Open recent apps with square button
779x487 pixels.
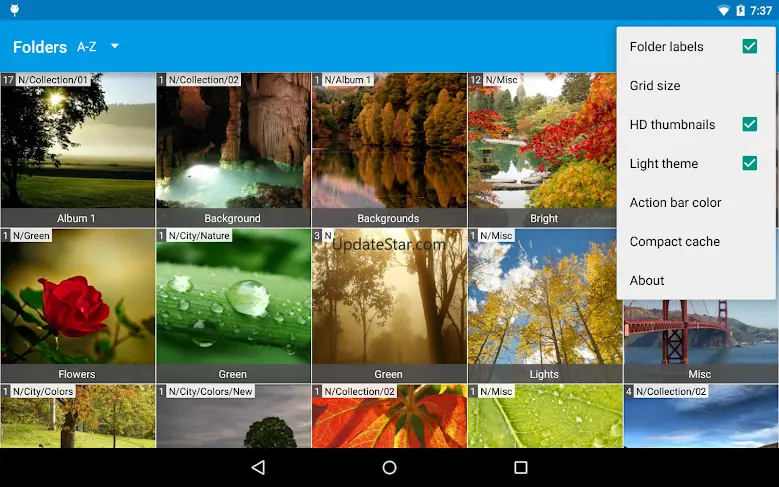click(x=521, y=467)
